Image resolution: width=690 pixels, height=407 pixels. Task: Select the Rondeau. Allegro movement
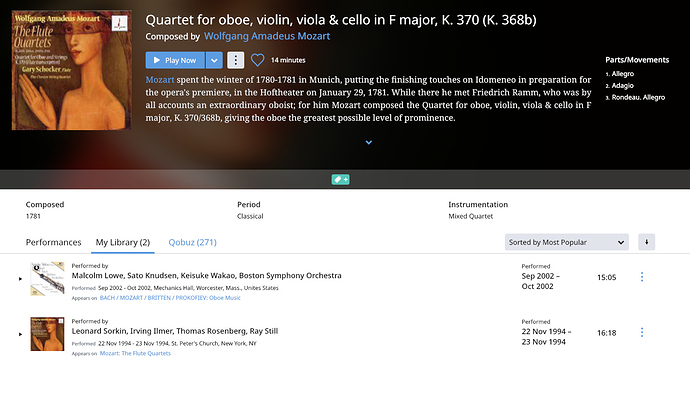coord(638,97)
